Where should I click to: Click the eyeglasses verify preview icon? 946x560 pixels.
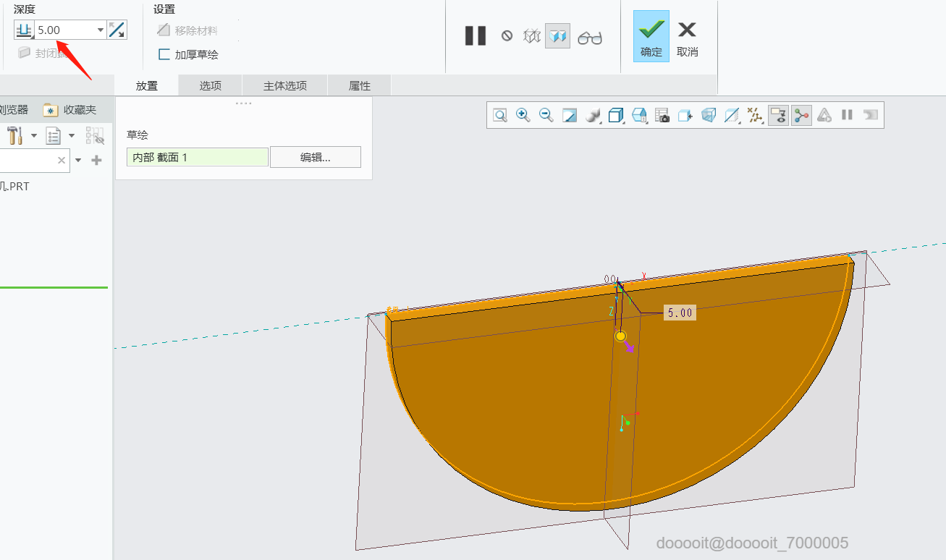[x=590, y=37]
